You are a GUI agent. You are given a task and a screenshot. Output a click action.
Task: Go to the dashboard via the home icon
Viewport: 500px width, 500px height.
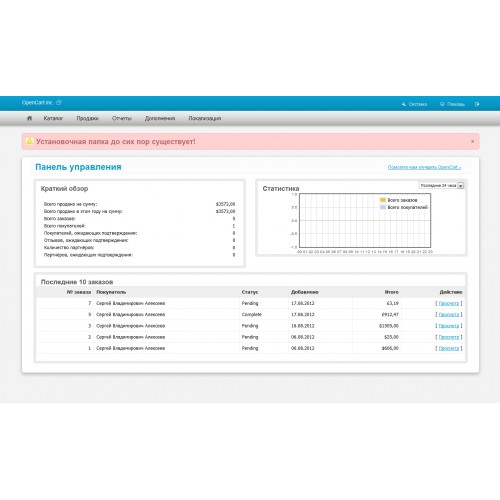click(x=29, y=118)
